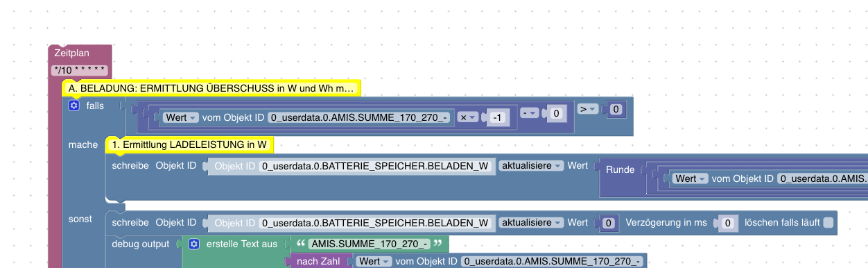Image resolution: width=868 pixels, height=268 pixels.
Task: Select object ID AMIS.SUMME_170_270_- in falls condition
Action: click(x=359, y=118)
